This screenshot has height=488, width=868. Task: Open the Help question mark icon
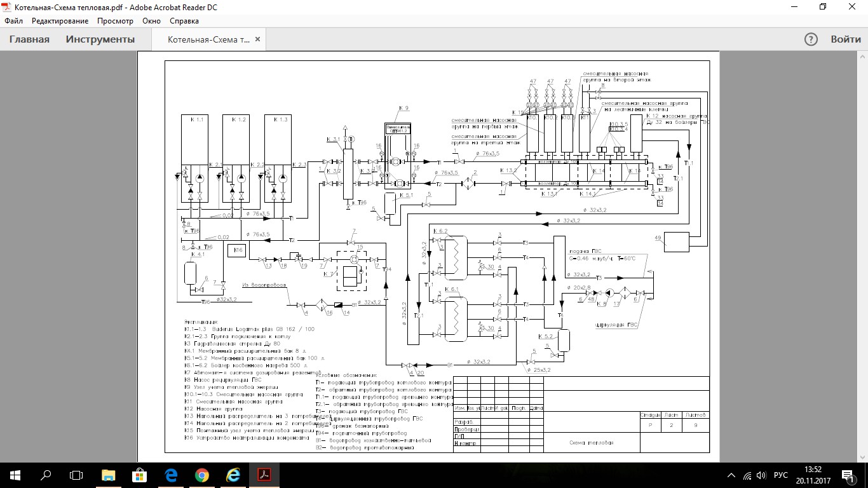tap(811, 39)
